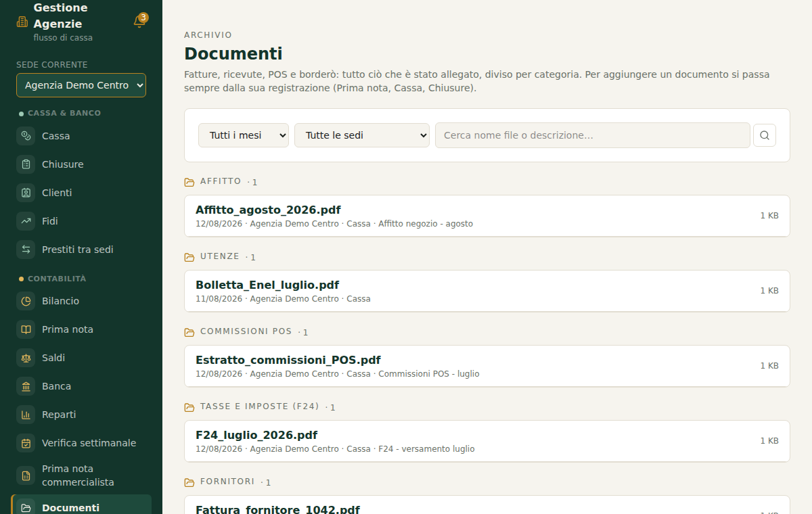Click the search magnifier button
Viewport: 812px width, 514px height.
tap(765, 135)
